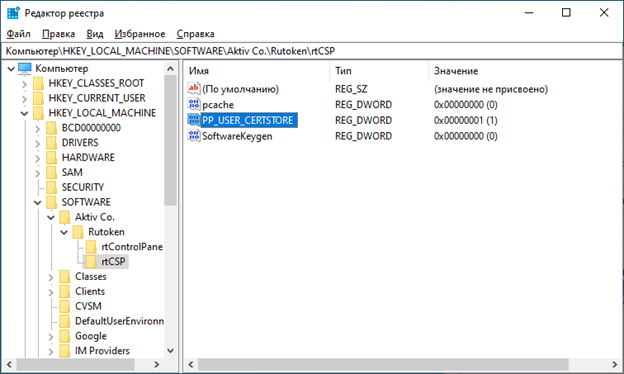Click Google folder icon

pos(64,336)
